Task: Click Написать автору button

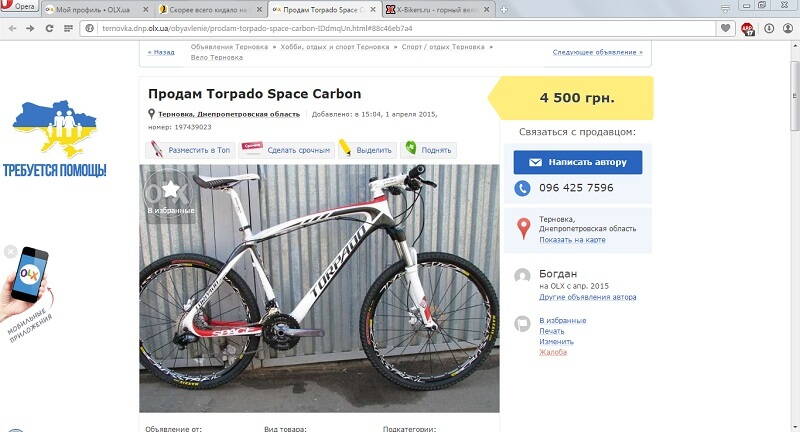Action: tap(578, 162)
